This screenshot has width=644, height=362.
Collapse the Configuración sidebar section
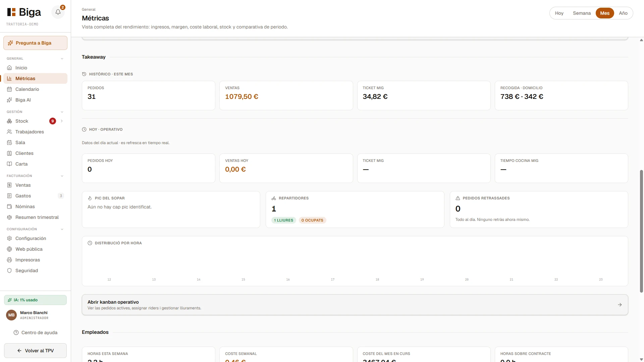point(62,229)
